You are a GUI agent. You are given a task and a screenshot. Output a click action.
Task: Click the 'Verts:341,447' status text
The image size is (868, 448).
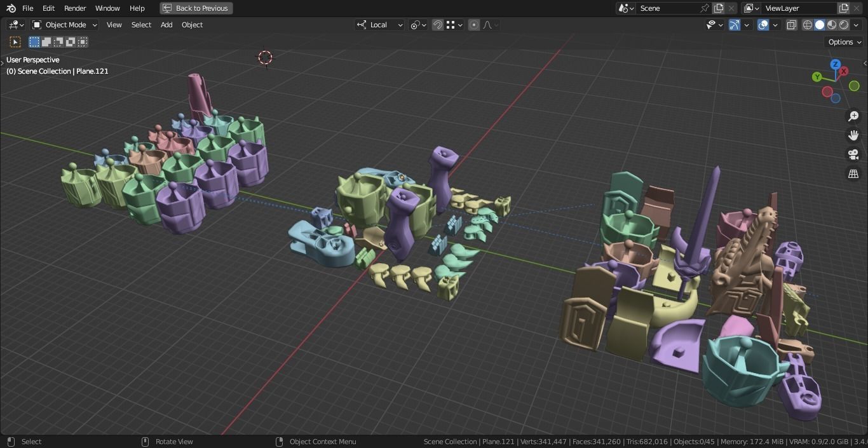[543, 442]
